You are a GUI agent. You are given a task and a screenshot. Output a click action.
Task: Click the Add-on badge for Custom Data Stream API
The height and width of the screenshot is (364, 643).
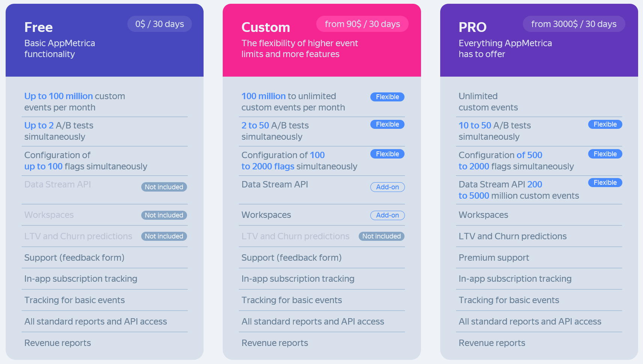click(387, 187)
